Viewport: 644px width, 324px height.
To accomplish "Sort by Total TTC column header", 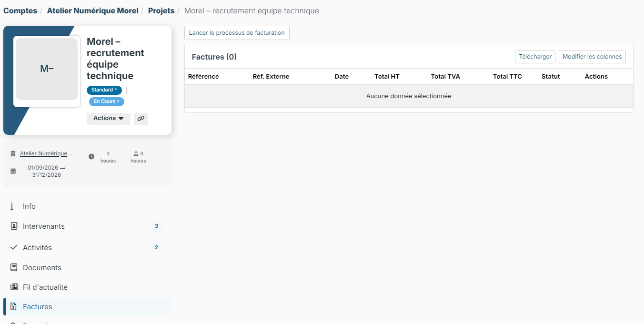I will (507, 77).
